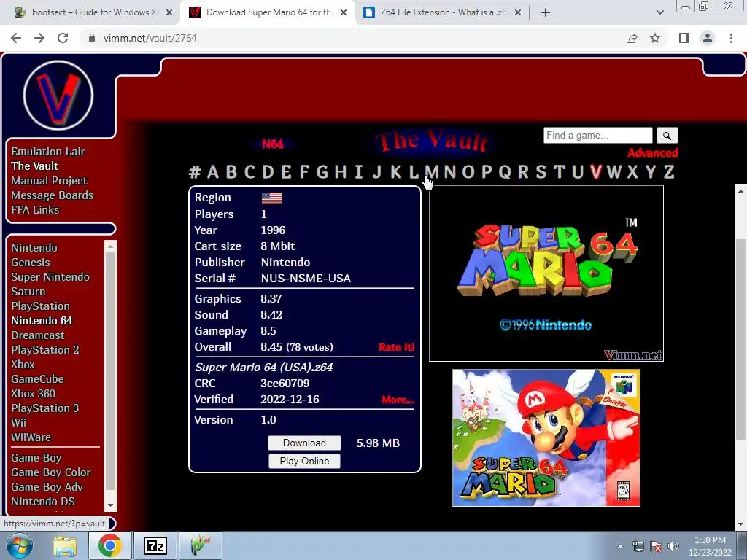Open Advanced search link
This screenshot has width=747, height=560.
pyautogui.click(x=652, y=153)
